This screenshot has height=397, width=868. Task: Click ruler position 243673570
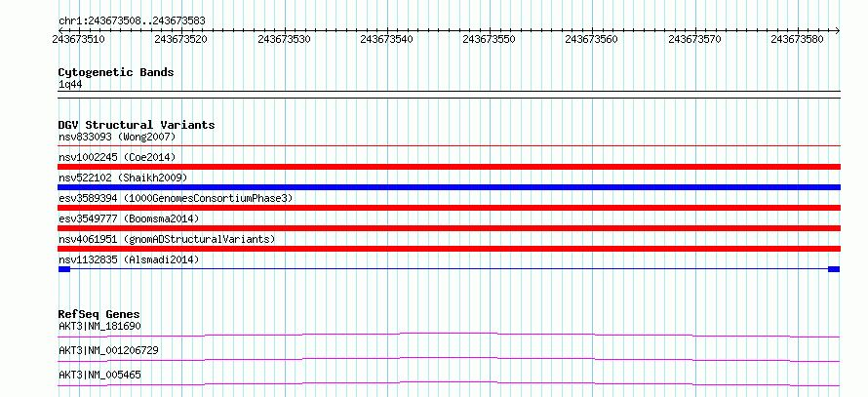coord(694,39)
